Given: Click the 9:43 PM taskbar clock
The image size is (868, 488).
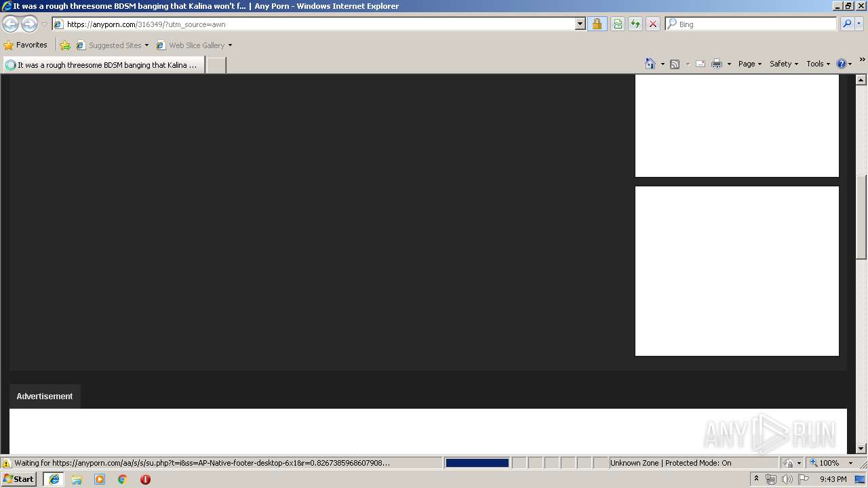Looking at the screenshot, I should click(833, 479).
